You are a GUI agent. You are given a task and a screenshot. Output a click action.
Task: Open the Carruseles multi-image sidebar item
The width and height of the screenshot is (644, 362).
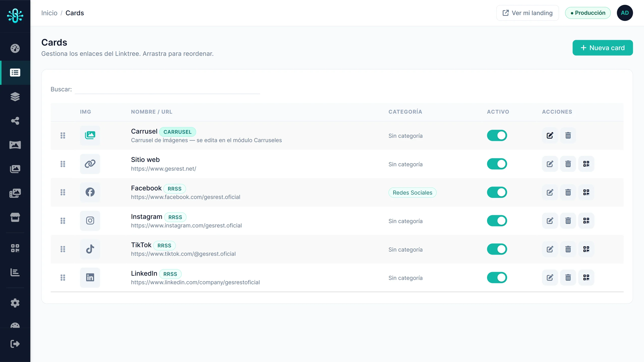[x=15, y=193]
